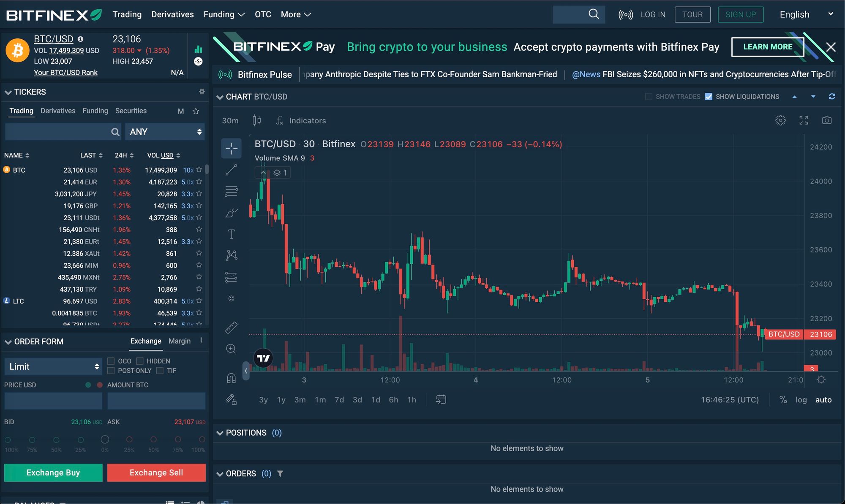Select the text annotation tool

pyautogui.click(x=231, y=234)
